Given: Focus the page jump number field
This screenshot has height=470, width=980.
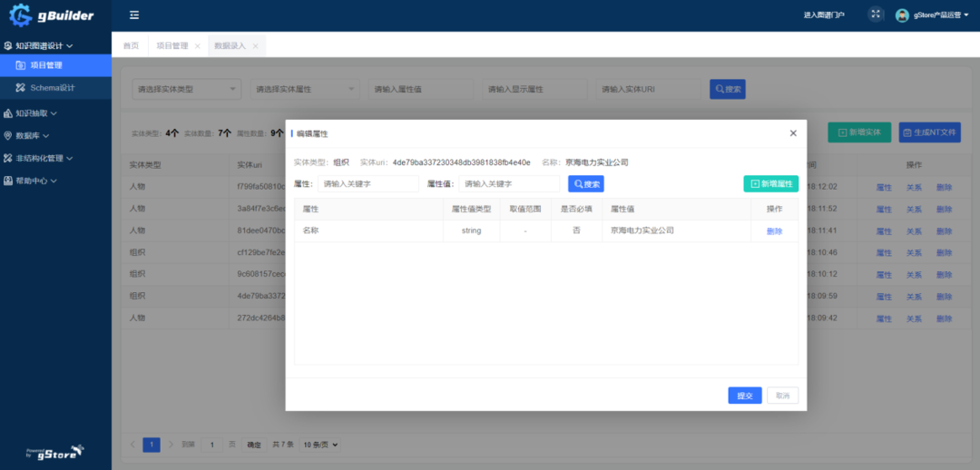Looking at the screenshot, I should [211, 445].
